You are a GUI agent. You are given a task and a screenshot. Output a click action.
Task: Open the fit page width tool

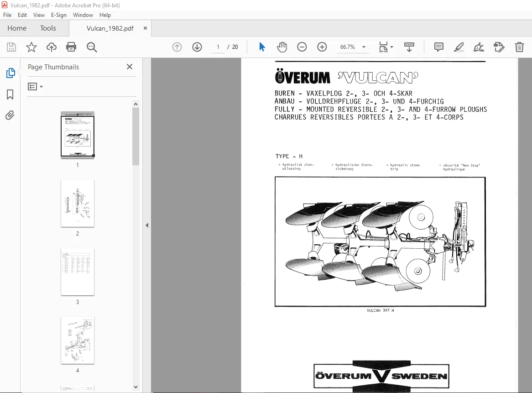tap(383, 47)
